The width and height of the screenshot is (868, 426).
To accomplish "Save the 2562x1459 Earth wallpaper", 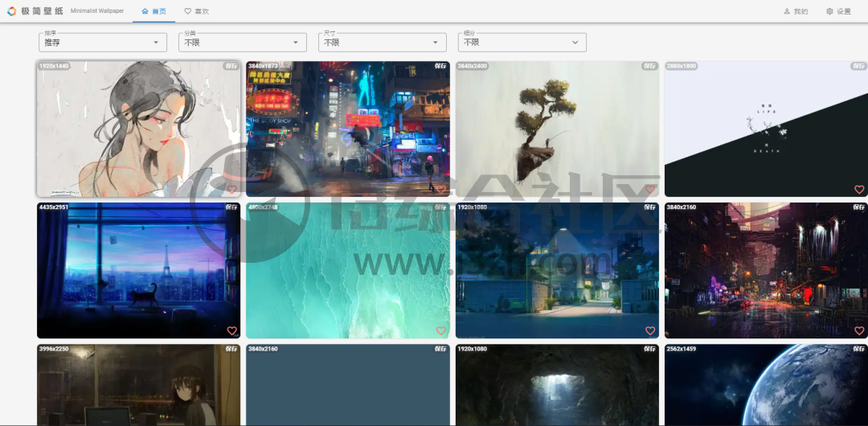I will pos(858,349).
